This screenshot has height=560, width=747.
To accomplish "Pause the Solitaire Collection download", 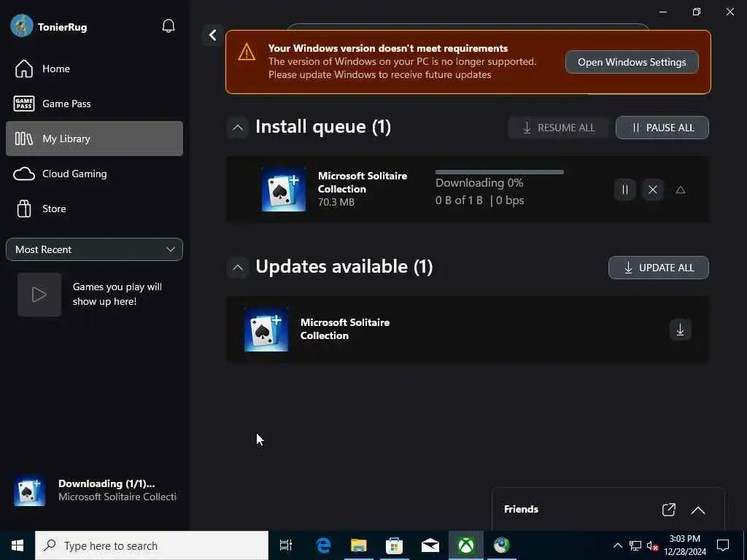I will point(624,190).
